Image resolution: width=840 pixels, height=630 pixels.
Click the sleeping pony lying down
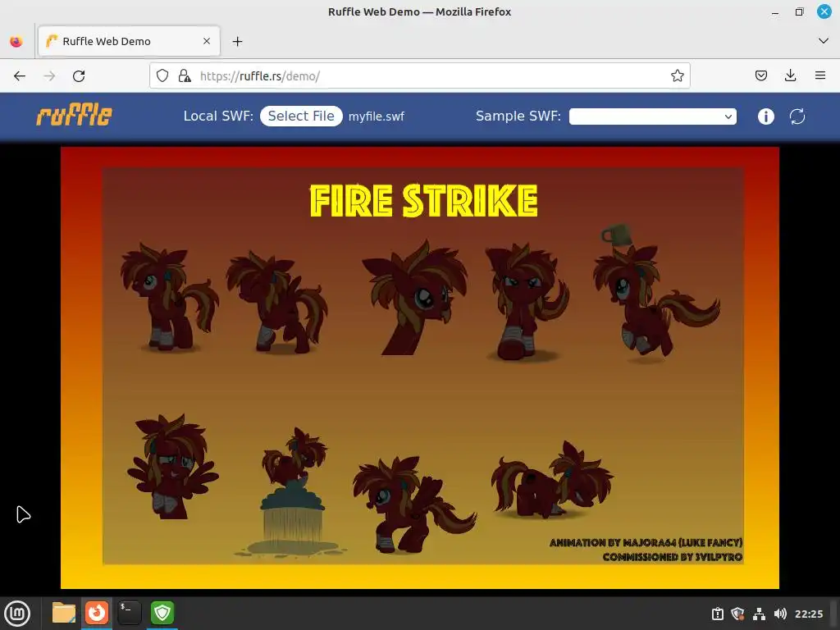pyautogui.click(x=552, y=481)
